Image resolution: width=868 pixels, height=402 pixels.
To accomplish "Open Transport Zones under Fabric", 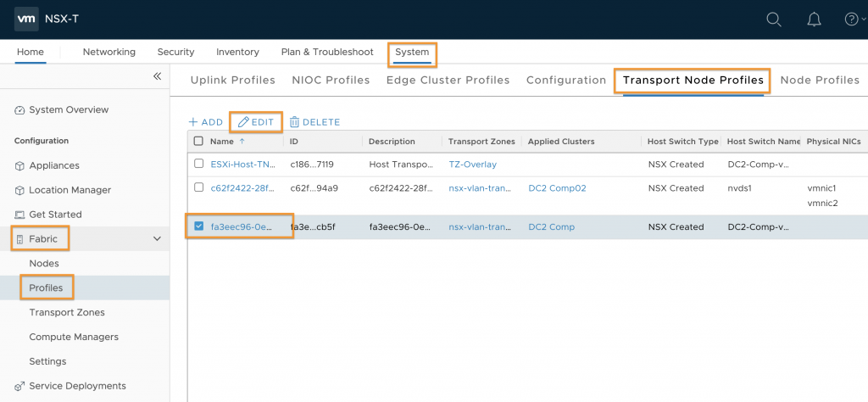I will click(67, 312).
